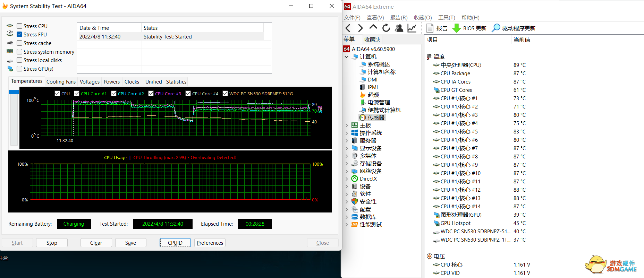Click the blue graph scale slider
This screenshot has height=278, width=644.
14,92
